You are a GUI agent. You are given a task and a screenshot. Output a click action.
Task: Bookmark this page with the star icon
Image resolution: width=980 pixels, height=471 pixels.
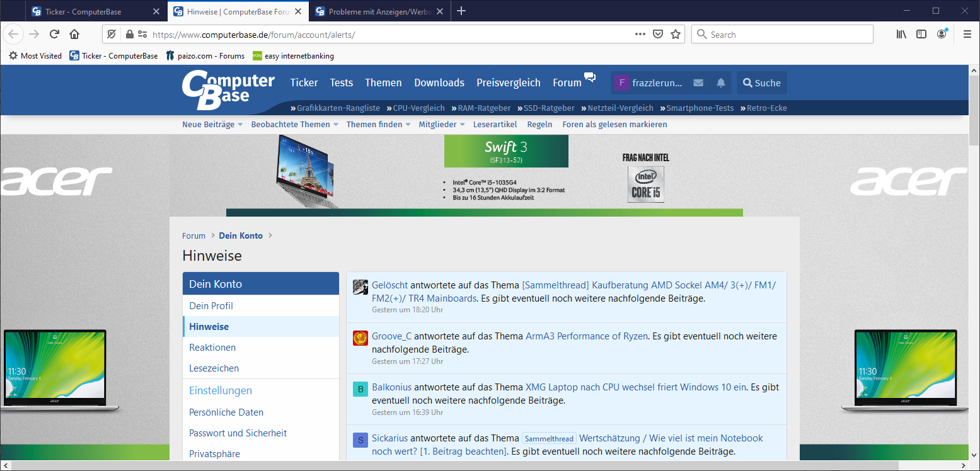click(x=676, y=34)
